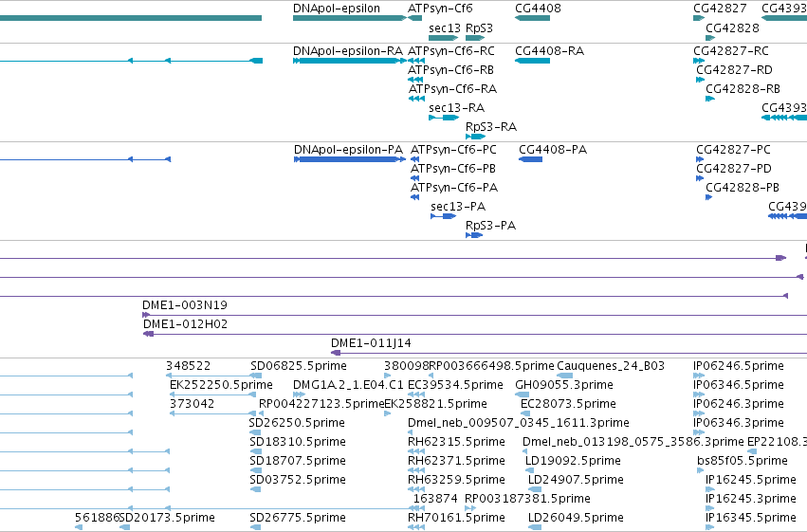The height and width of the screenshot is (532, 807).
Task: Select EST bs85f05.5prime
Action: click(701, 471)
